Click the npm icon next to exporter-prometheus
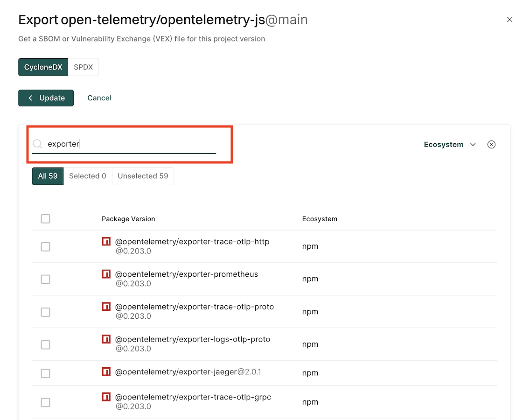Image resolution: width=529 pixels, height=420 pixels. [x=106, y=274]
